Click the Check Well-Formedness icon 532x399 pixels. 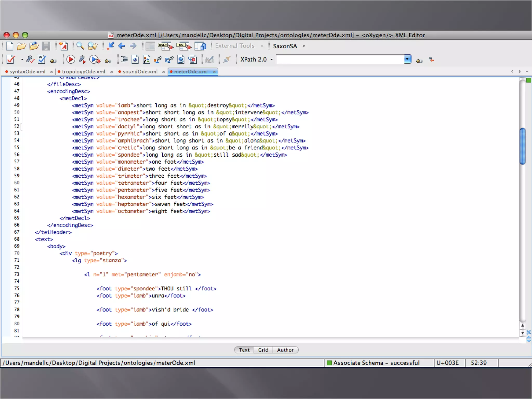pyautogui.click(x=42, y=59)
